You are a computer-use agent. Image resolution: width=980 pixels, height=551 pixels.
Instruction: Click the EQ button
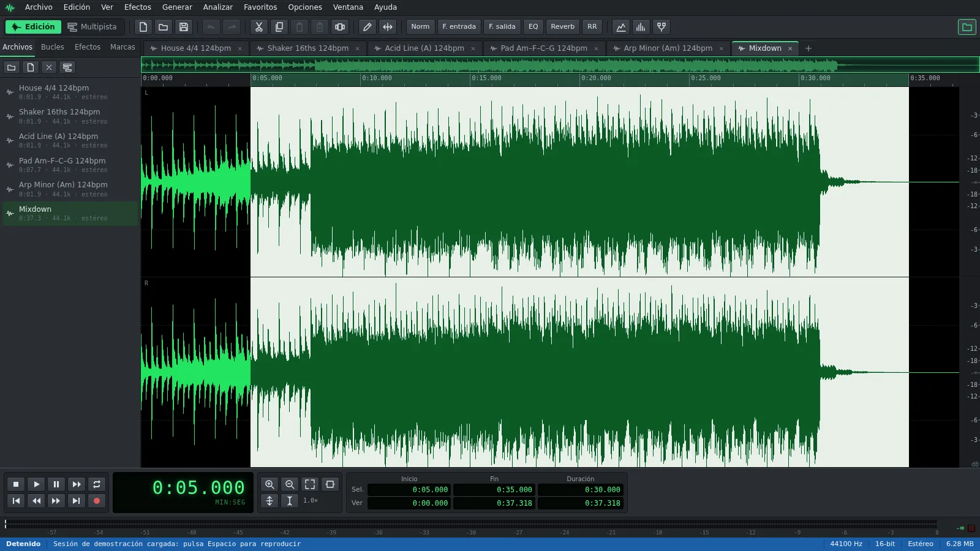(x=533, y=27)
